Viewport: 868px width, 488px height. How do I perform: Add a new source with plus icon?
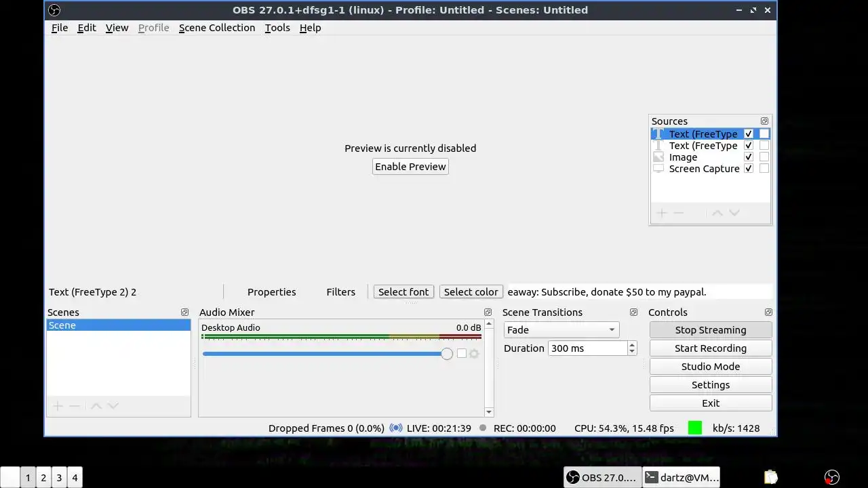pyautogui.click(x=662, y=213)
